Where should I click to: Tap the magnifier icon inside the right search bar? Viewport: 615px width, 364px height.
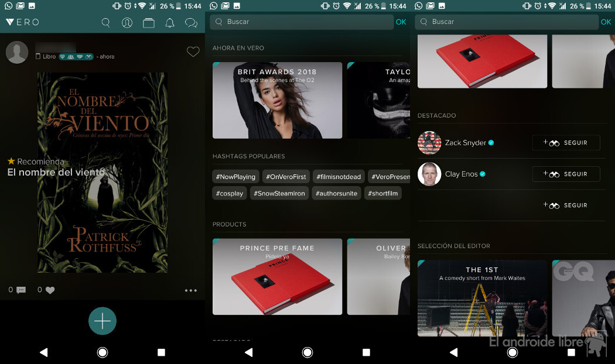[x=423, y=22]
